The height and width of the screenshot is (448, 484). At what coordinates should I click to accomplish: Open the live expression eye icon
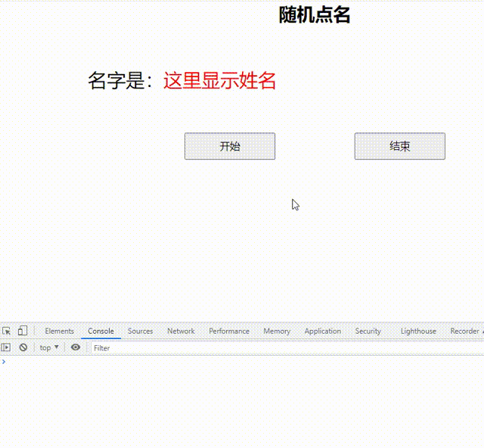tap(76, 347)
